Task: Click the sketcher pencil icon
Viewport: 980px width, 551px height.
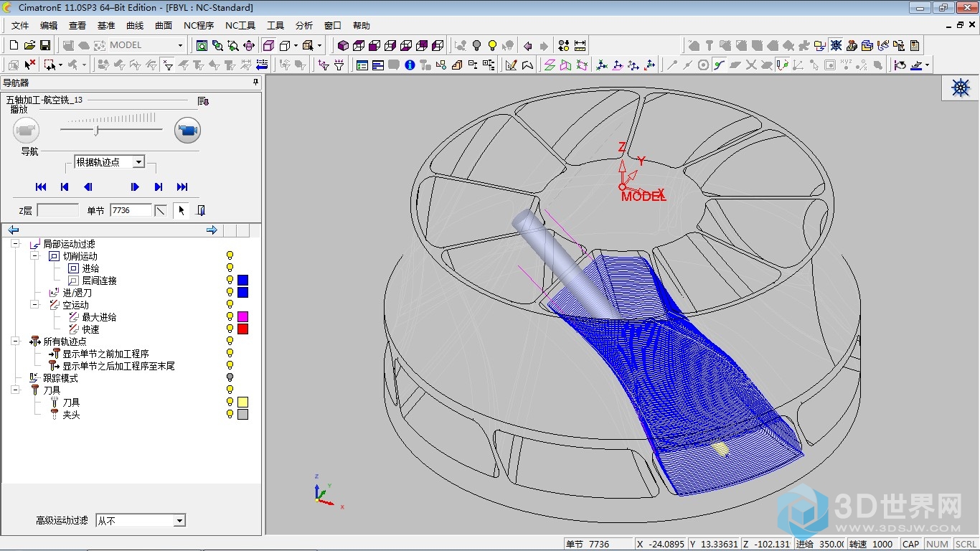Action: (511, 65)
